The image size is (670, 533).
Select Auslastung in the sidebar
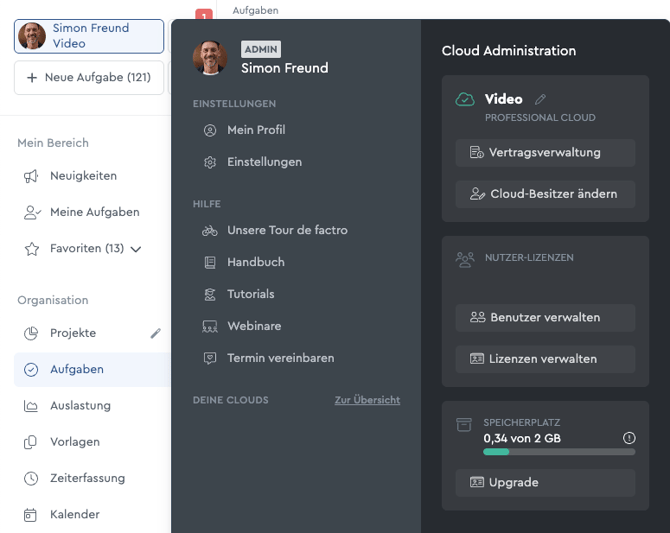coord(80,406)
